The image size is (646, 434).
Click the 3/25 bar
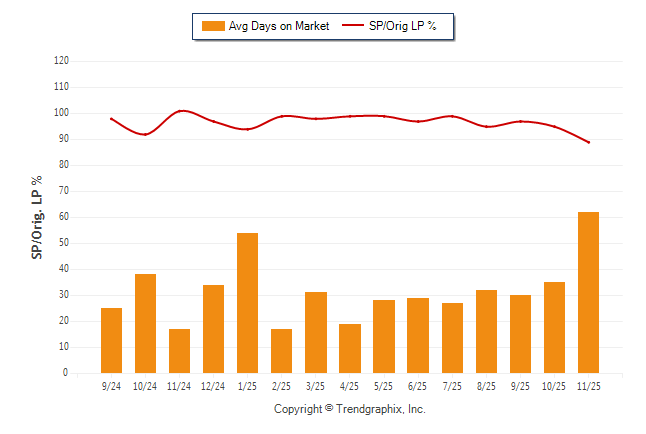pos(315,332)
